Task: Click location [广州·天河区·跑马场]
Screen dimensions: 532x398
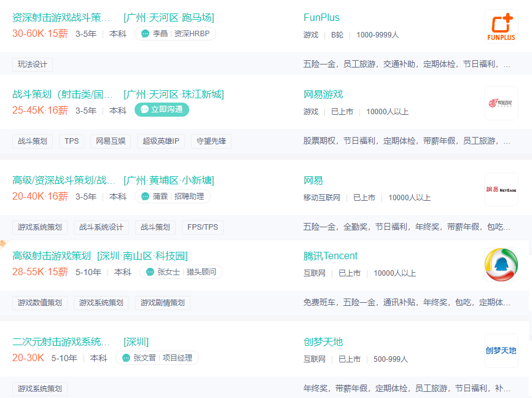Action: tap(168, 18)
